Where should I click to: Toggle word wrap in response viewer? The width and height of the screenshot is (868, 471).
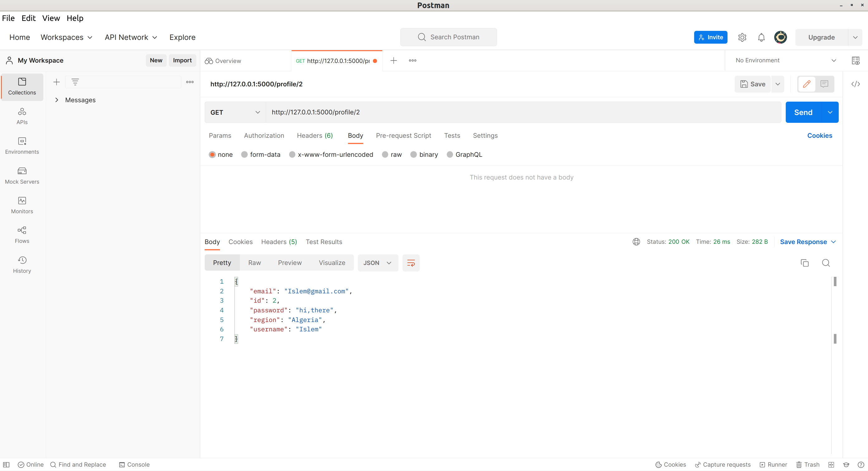pyautogui.click(x=411, y=263)
